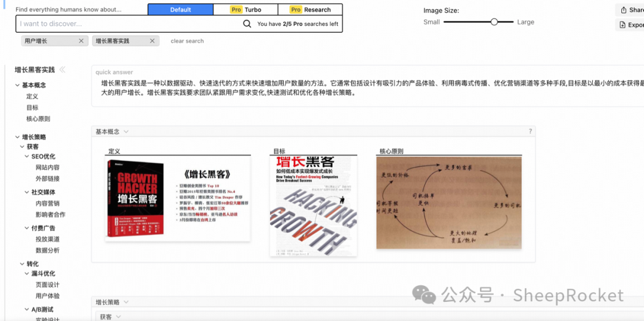Click the 定义 card heading
This screenshot has height=321, width=644.
point(114,152)
